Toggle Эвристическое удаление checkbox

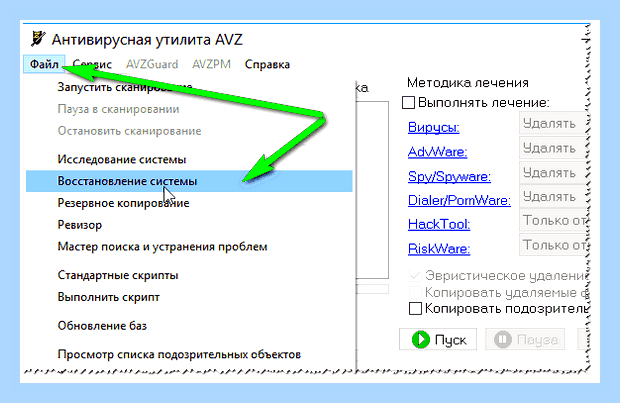tap(415, 275)
